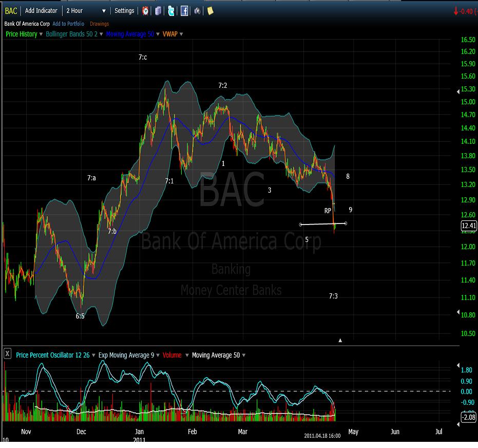This screenshot has height=448, width=478.
Task: Share the chart via Twitter icon
Action: pyautogui.click(x=171, y=11)
